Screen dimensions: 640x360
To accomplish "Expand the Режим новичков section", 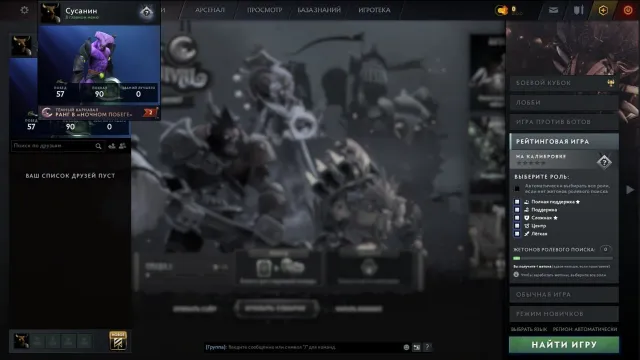I will coord(564,313).
